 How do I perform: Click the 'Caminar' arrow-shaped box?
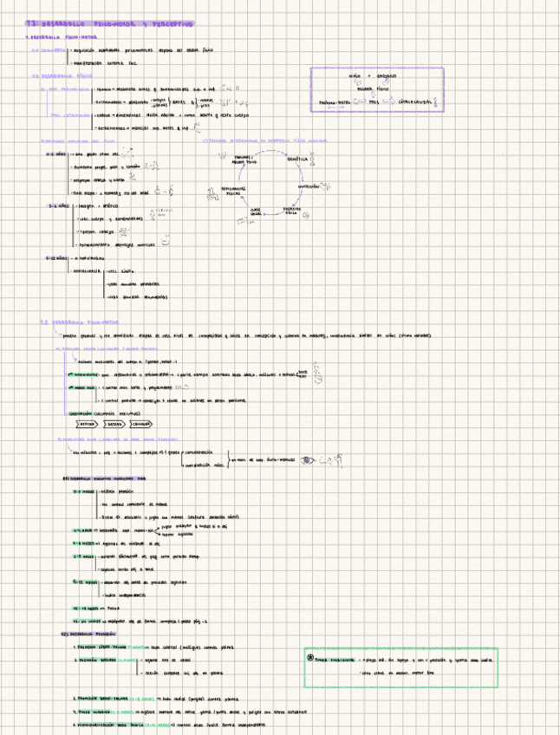pyautogui.click(x=142, y=424)
